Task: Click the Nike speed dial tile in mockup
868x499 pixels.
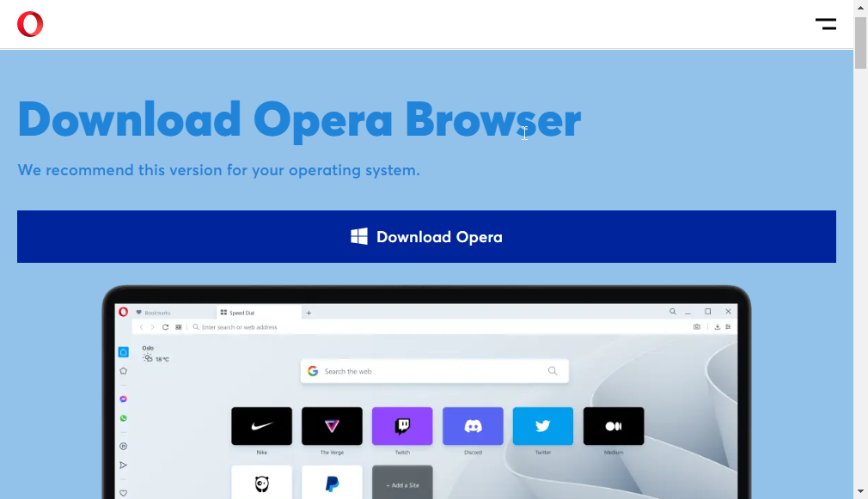Action: (261, 426)
